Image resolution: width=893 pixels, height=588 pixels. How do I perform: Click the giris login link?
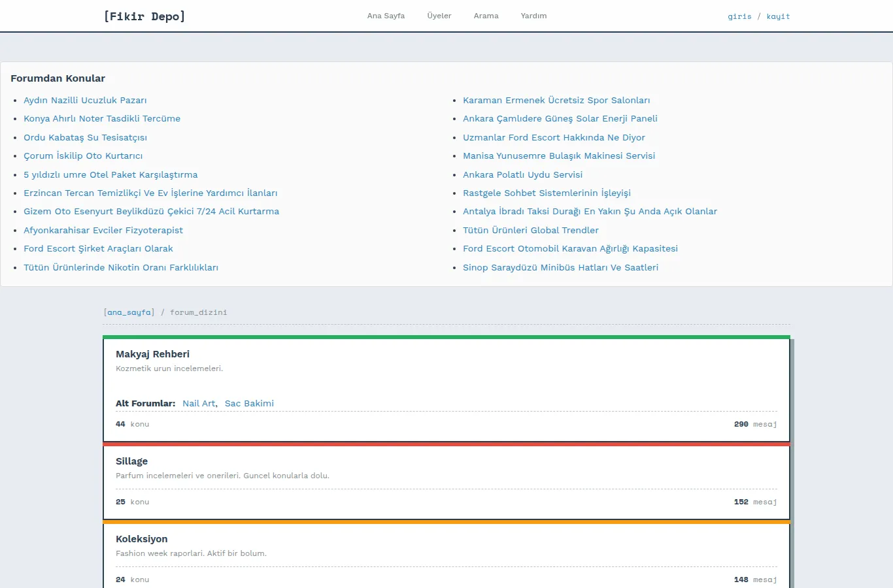click(739, 16)
